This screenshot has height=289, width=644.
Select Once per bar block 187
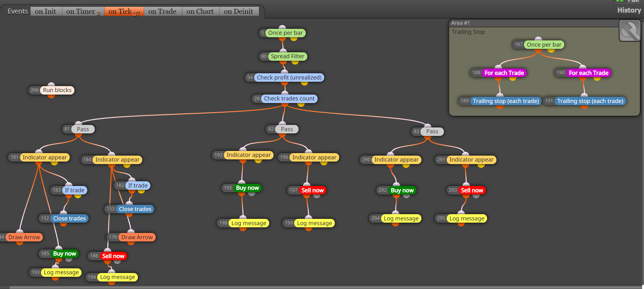pos(544,45)
